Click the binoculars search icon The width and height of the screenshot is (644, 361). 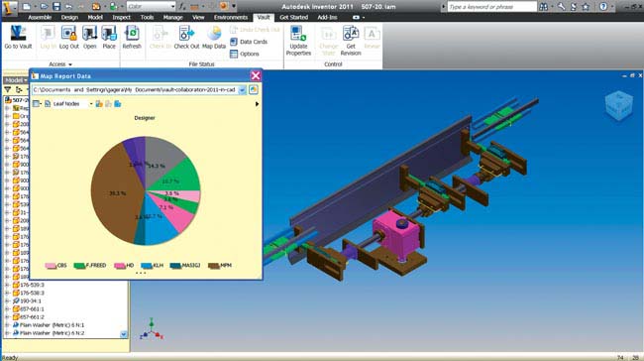point(543,7)
